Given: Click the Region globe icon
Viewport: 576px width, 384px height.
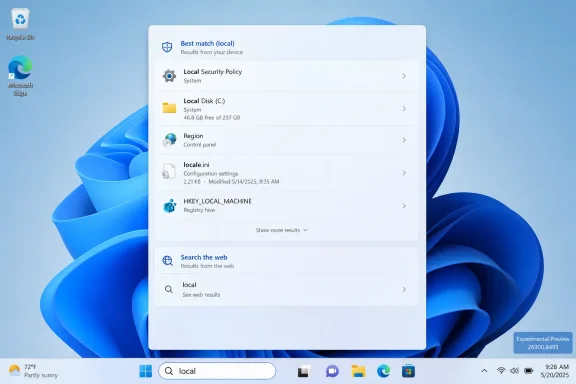Looking at the screenshot, I should coord(169,140).
